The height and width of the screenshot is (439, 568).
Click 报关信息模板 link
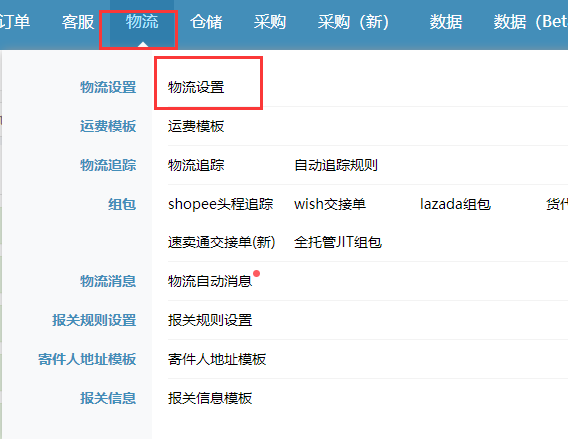[210, 398]
